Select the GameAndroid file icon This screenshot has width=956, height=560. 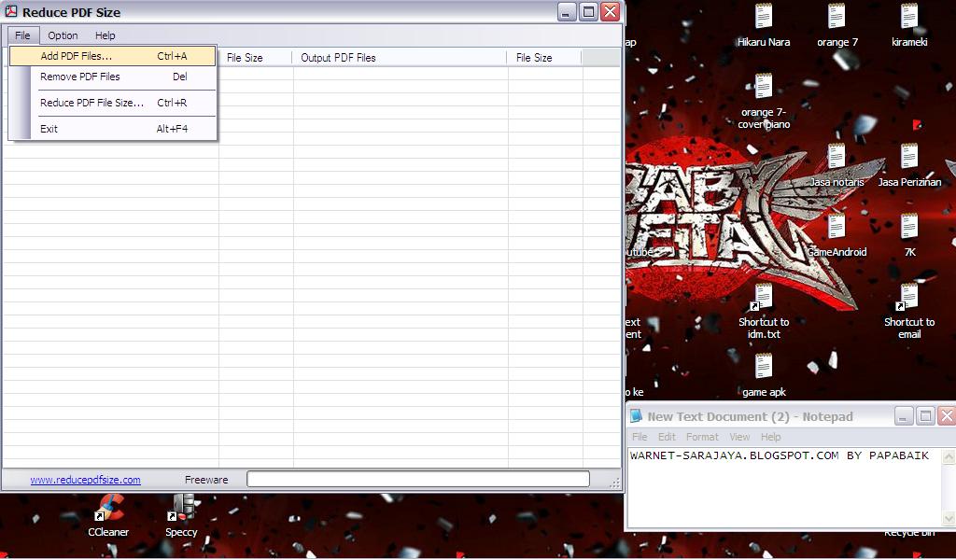tap(836, 227)
